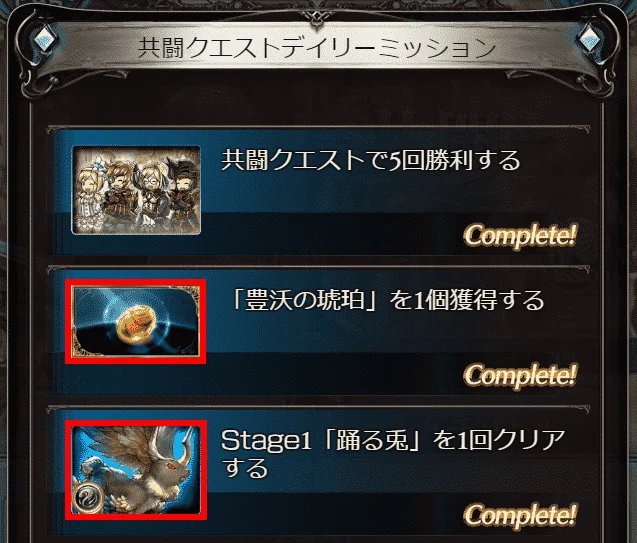Click the party characters thumbnail image
The image size is (637, 543).
pos(136,190)
